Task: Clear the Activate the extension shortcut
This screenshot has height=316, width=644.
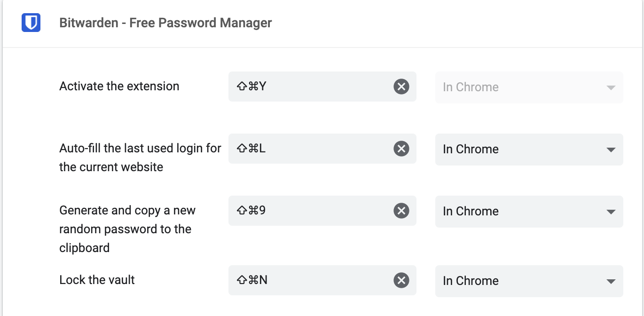Action: click(x=401, y=86)
